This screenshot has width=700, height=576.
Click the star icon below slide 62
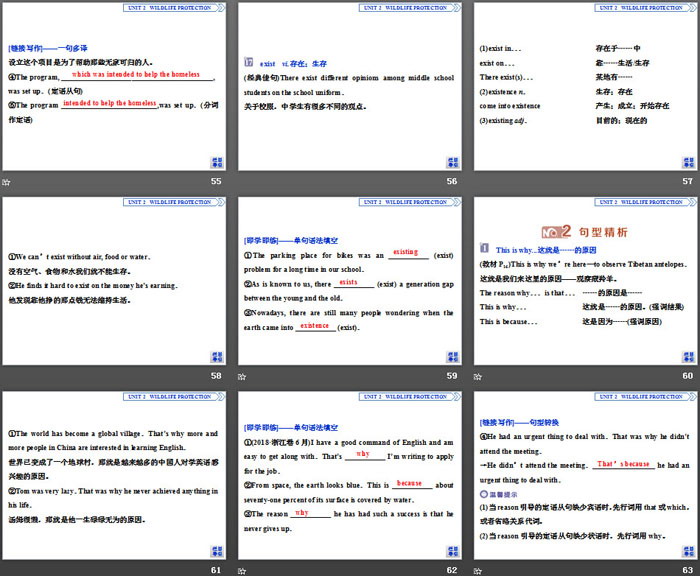point(242,570)
